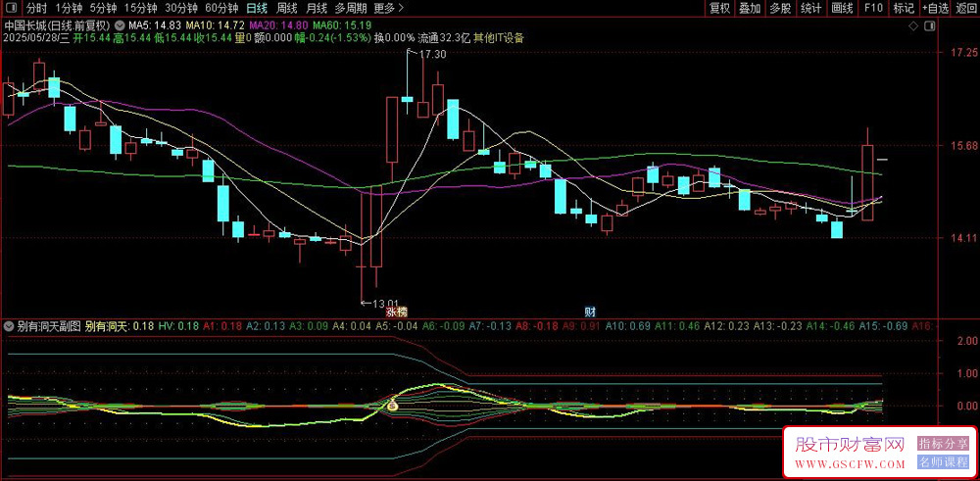This screenshot has width=980, height=481.
Task: Click the 标记 mark button
Action: coord(904,8)
